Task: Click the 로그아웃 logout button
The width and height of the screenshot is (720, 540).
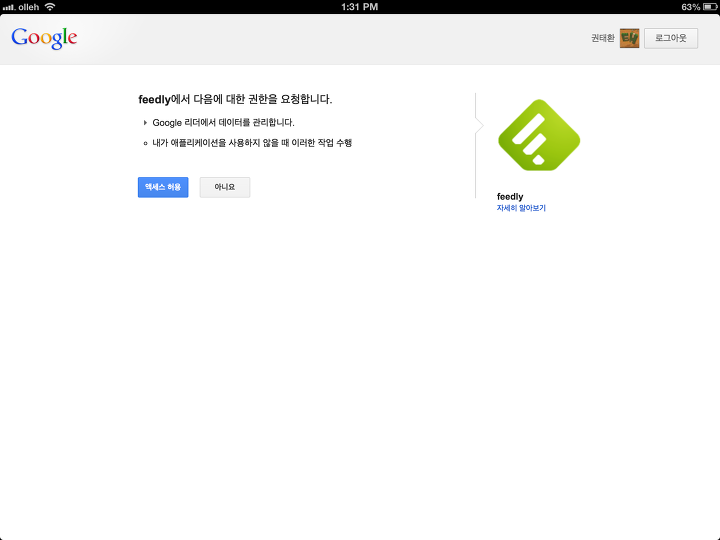Action: click(671, 38)
